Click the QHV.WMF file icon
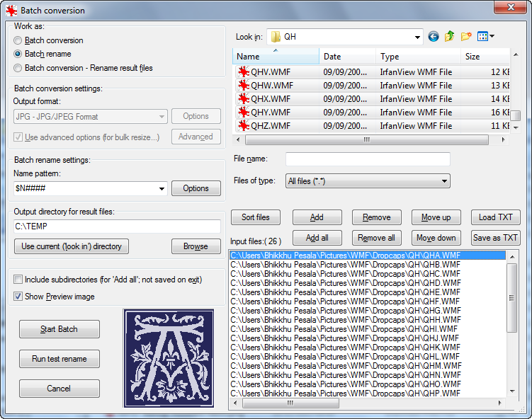The height and width of the screenshot is (419, 532). tap(244, 71)
